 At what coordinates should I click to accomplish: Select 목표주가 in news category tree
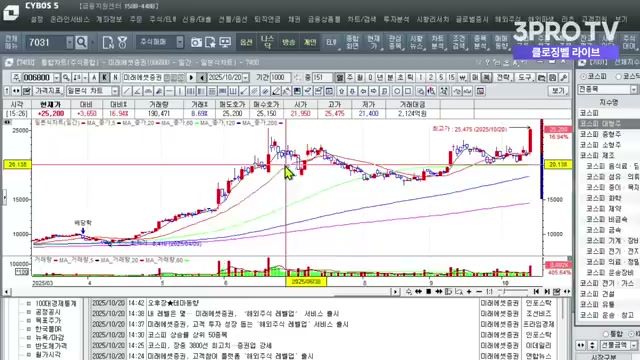(x=48, y=320)
